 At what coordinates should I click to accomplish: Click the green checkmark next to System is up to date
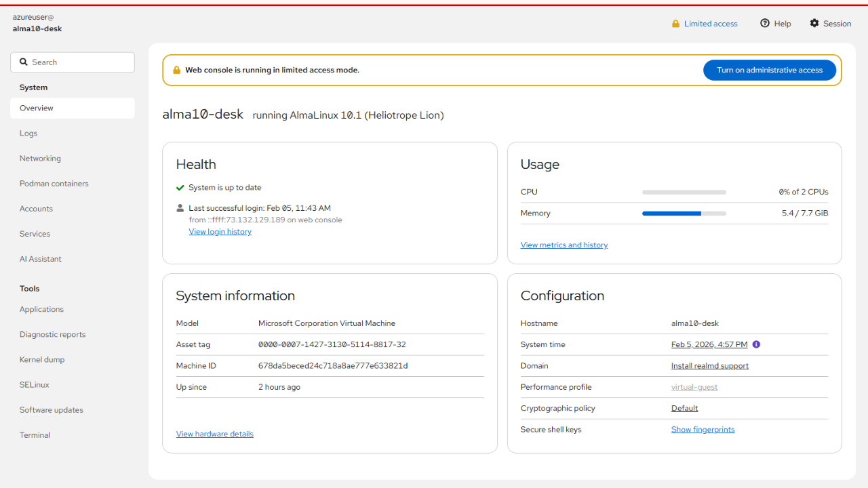[x=180, y=188]
